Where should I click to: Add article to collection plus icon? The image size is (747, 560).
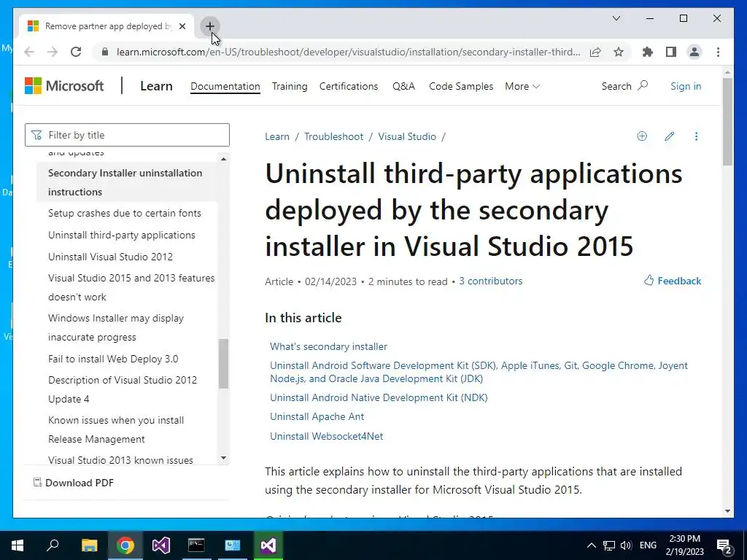(642, 136)
